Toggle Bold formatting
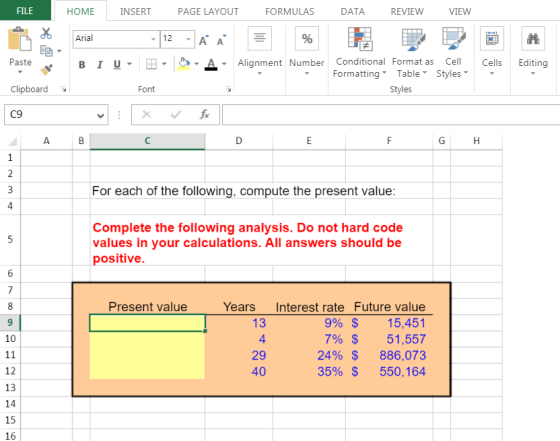The height and width of the screenshot is (441, 560). (82, 65)
